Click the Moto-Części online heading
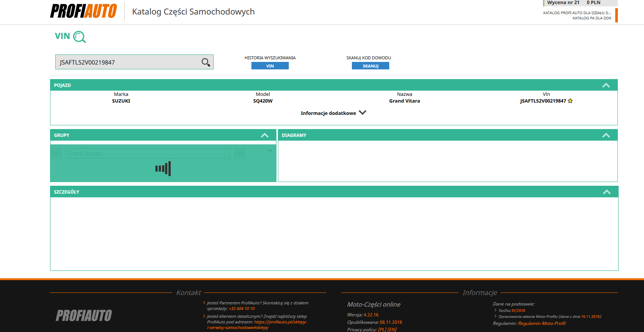 374,304
